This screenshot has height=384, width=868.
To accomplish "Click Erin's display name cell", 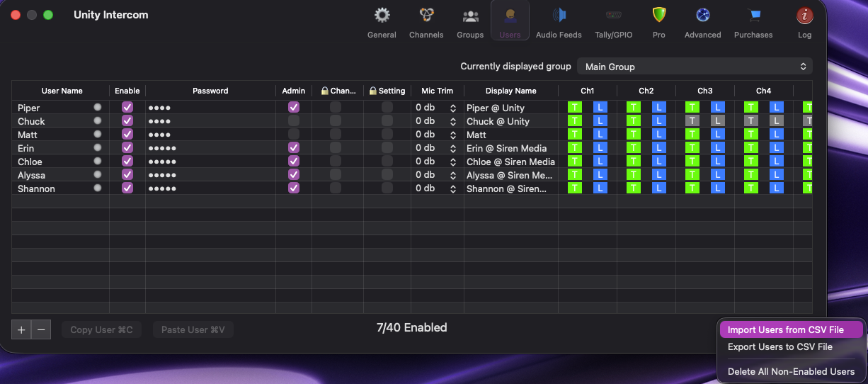I will pyautogui.click(x=510, y=148).
